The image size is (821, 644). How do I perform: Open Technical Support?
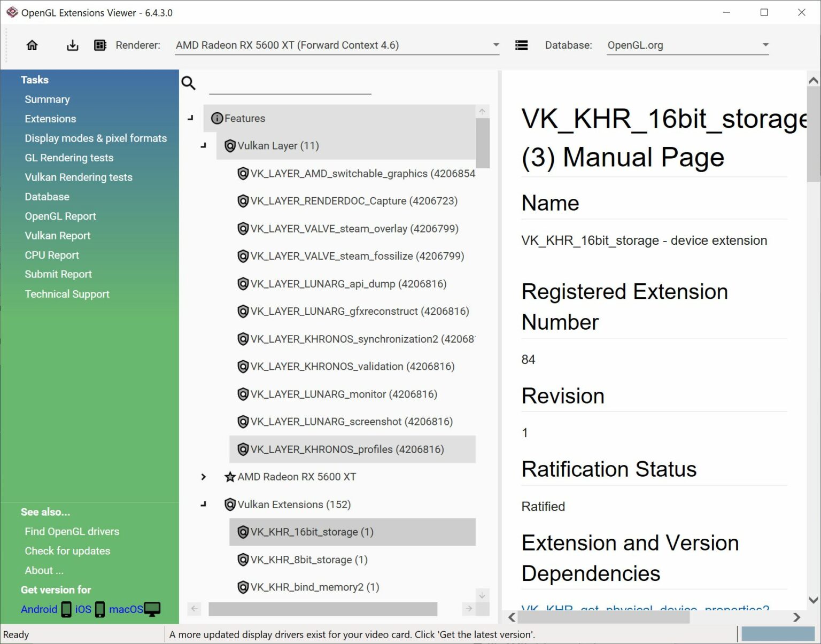click(x=67, y=294)
